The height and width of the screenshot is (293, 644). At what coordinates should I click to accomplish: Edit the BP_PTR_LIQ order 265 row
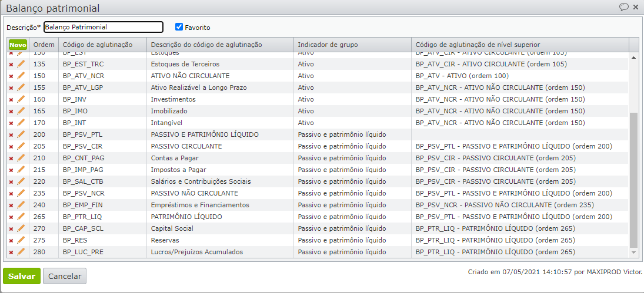click(21, 217)
